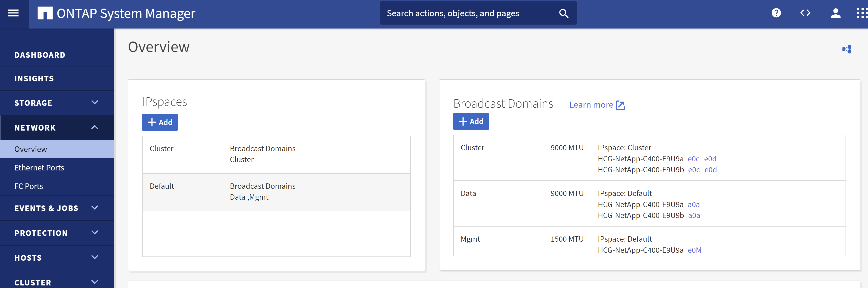Click the share or export network icon

(x=846, y=49)
